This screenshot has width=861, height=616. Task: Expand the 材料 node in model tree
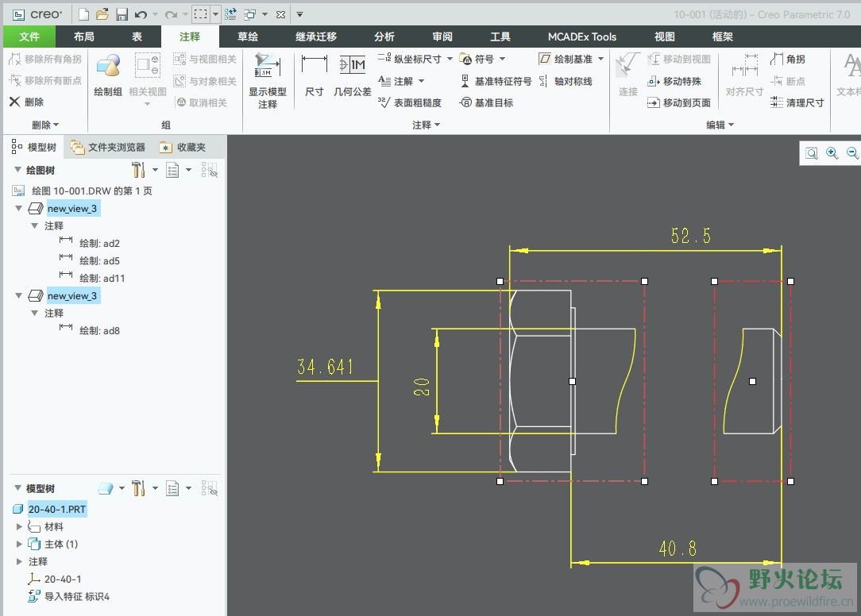[x=19, y=526]
